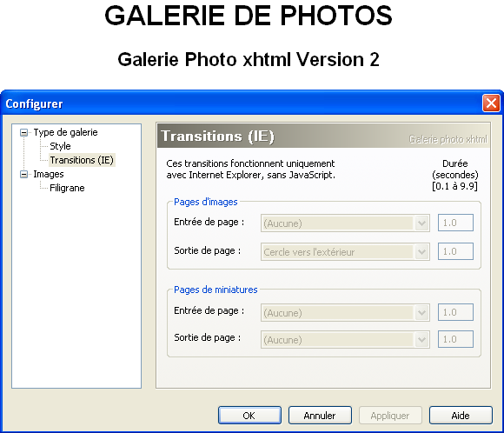Open Pages de miniatures Sortie de page dropdown
504x433 pixels.
tap(345, 340)
